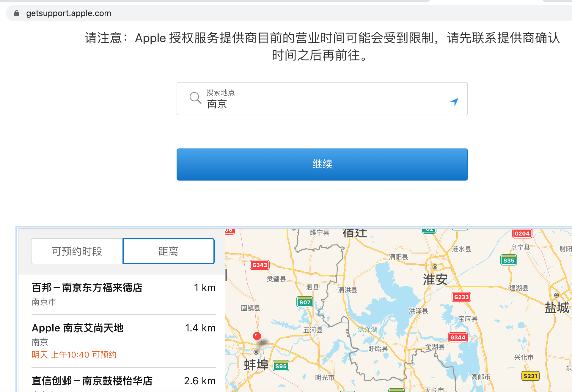
Task: Click the 2.6 km distance value
Action: pos(199,381)
